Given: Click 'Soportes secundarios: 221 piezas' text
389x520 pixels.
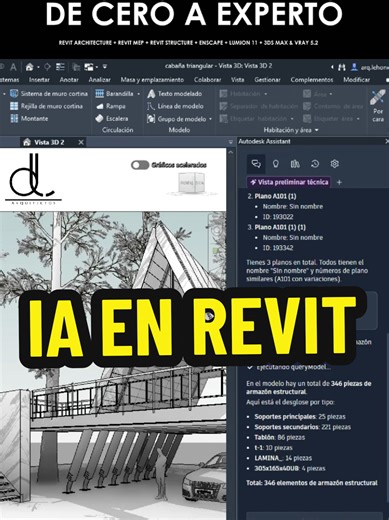Looking at the screenshot, I should click(x=303, y=427).
